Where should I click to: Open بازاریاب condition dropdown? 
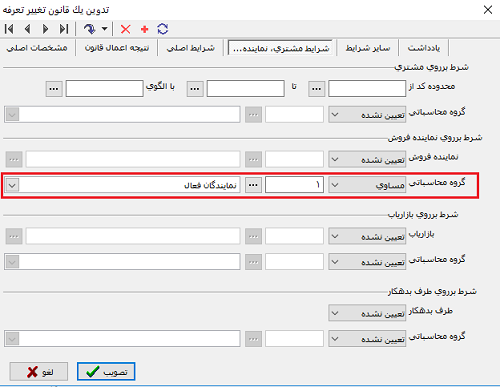coord(367,236)
